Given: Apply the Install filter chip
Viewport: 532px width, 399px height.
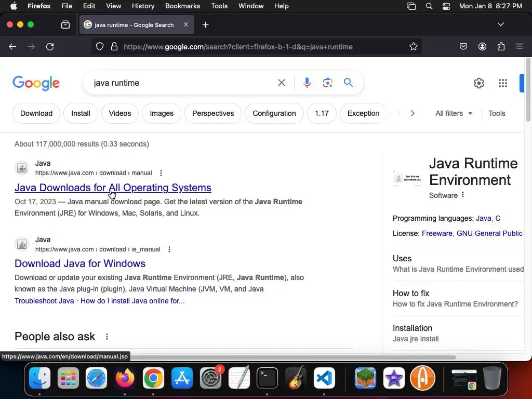Looking at the screenshot, I should [81, 113].
